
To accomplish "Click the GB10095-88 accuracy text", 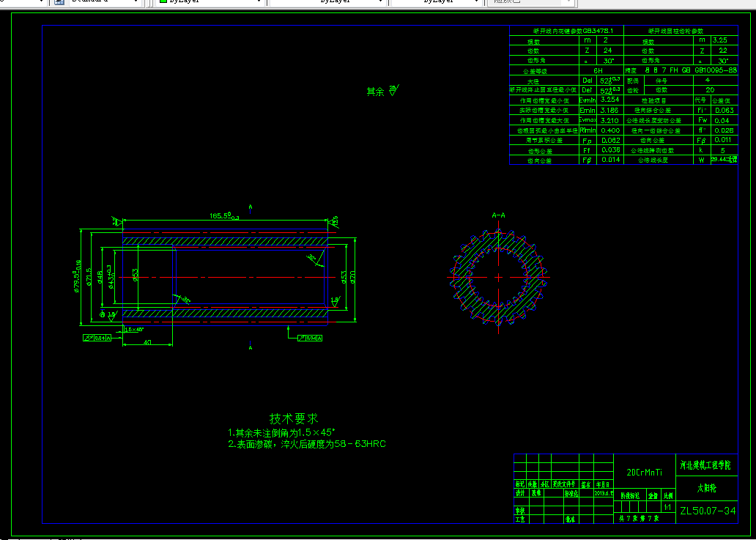I will click(716, 70).
